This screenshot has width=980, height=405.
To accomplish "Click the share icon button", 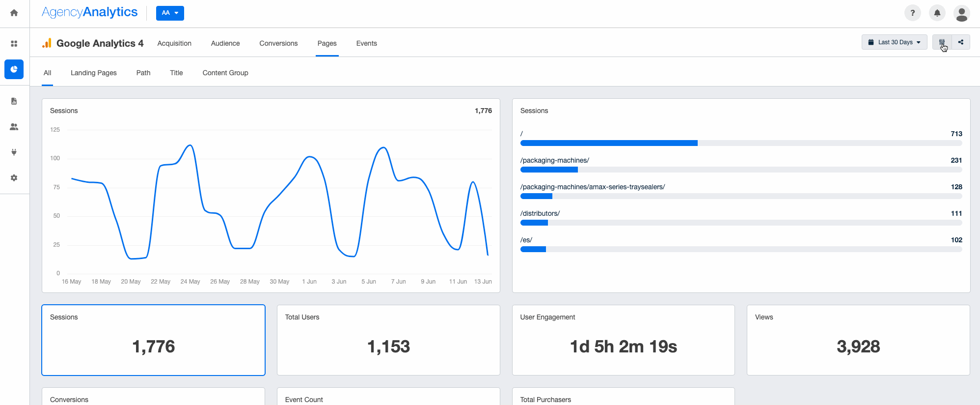I will [961, 42].
